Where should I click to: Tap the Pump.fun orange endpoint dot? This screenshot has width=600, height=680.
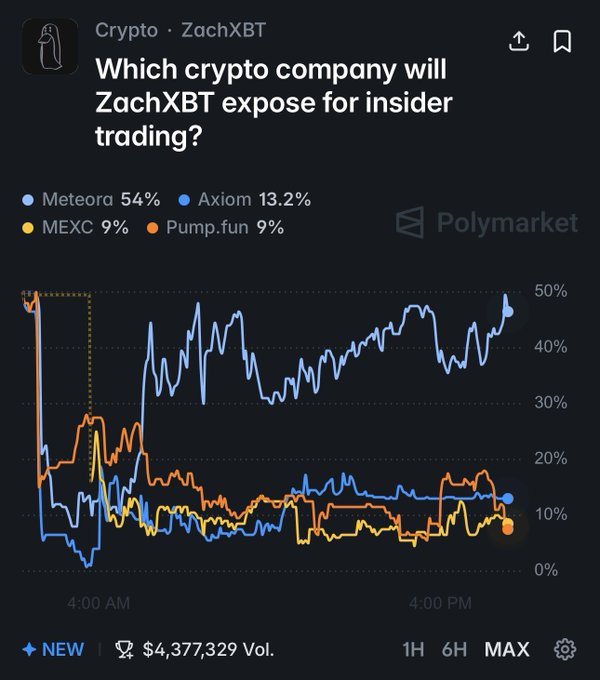pyautogui.click(x=508, y=528)
